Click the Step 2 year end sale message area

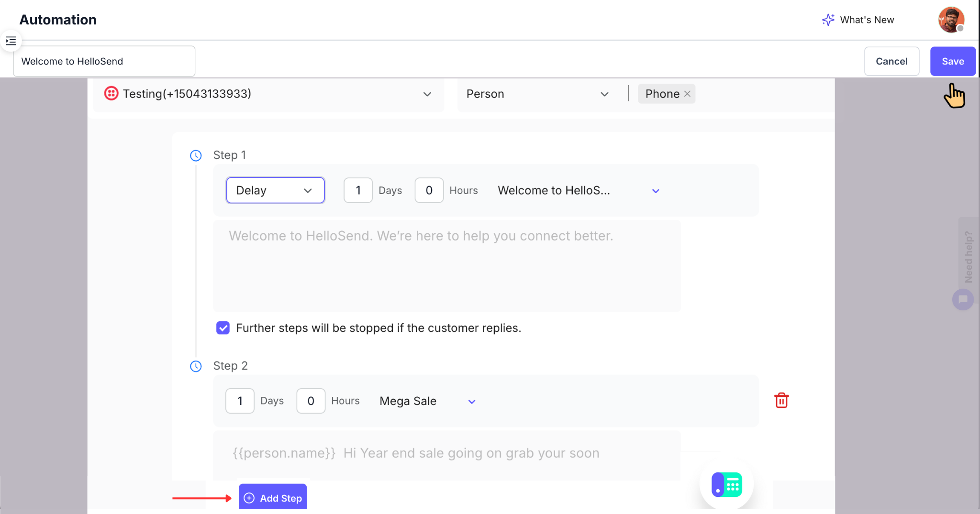(x=447, y=455)
